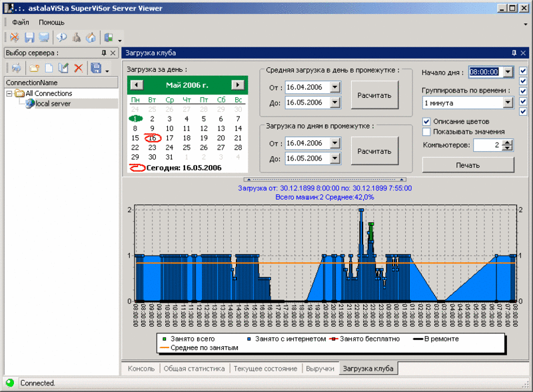The width and height of the screenshot is (533, 392).
Task: Click the red X delete connection icon
Action: 79,68
